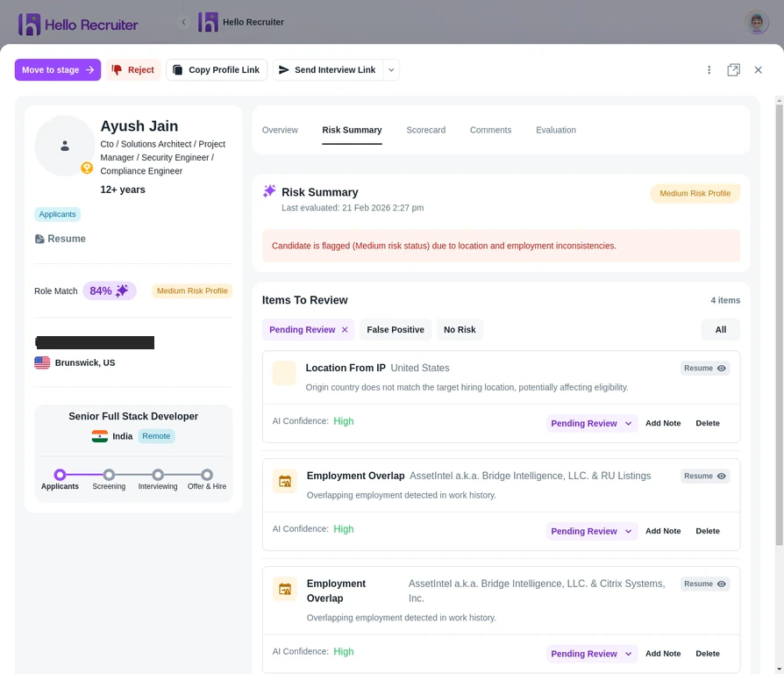Image resolution: width=784 pixels, height=674 pixels.
Task: Click the India flag icon
Action: click(99, 436)
